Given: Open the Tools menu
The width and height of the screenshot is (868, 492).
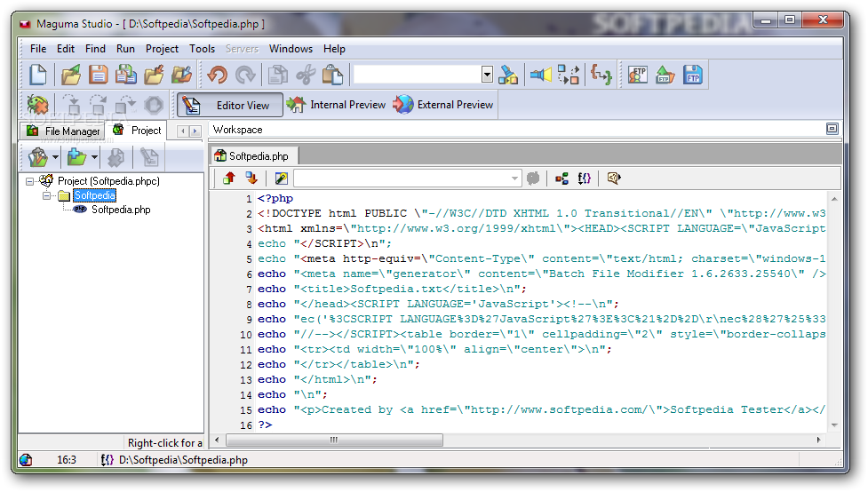Looking at the screenshot, I should click(x=202, y=49).
